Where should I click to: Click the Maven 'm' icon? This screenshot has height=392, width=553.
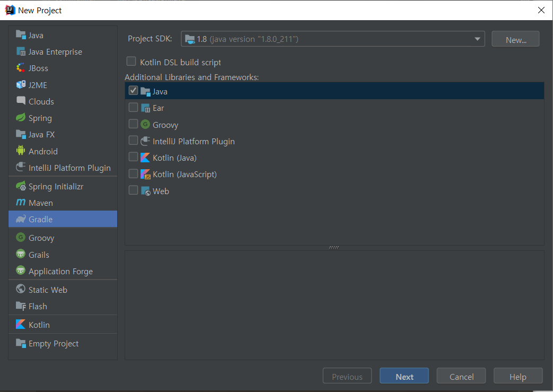click(x=21, y=202)
